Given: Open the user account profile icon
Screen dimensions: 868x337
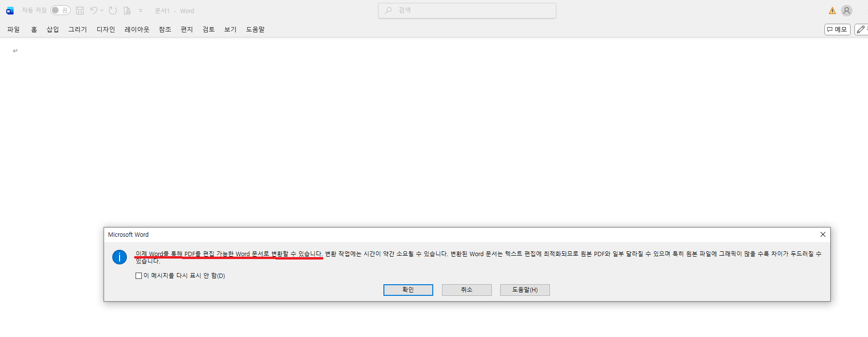Looking at the screenshot, I should pyautogui.click(x=847, y=11).
